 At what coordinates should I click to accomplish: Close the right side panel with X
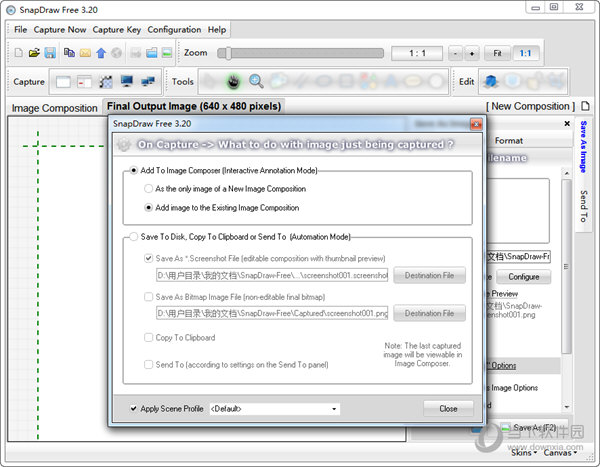(567, 123)
